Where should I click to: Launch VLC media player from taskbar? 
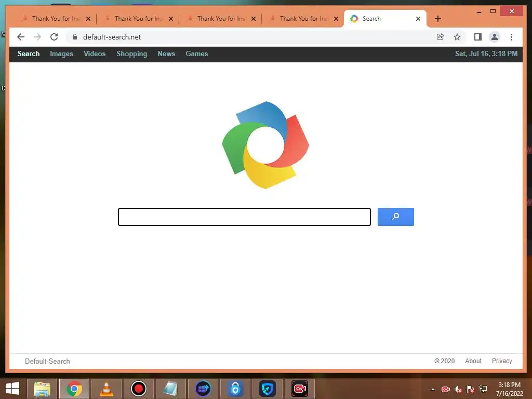coord(106,389)
